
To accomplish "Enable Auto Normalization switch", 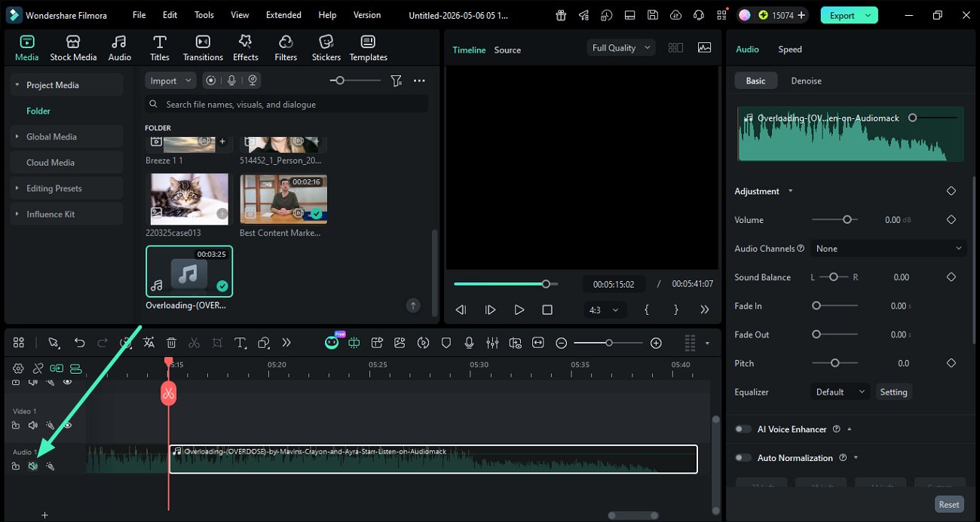I will click(x=743, y=458).
